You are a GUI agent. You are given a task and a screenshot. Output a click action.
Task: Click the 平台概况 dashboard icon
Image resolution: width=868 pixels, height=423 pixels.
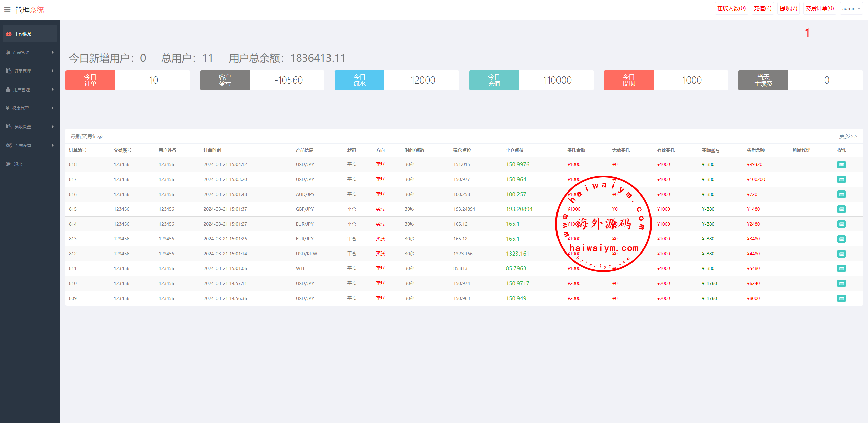pos(9,34)
